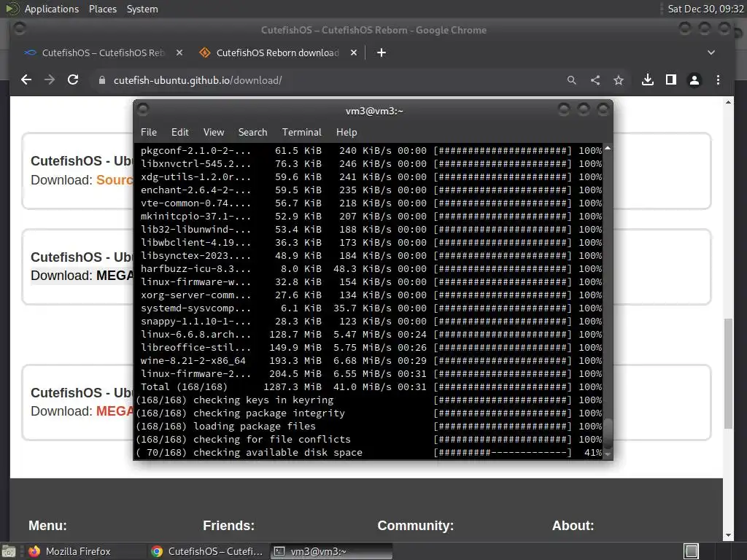Click the Menu: footer heading
747x560 pixels.
(x=47, y=526)
